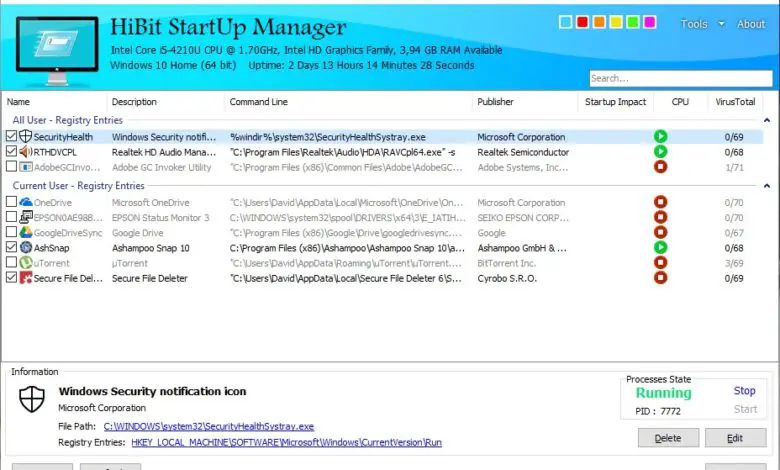Screen dimensions: 780x470
Task: Sort by the CPU column header
Action: click(680, 101)
